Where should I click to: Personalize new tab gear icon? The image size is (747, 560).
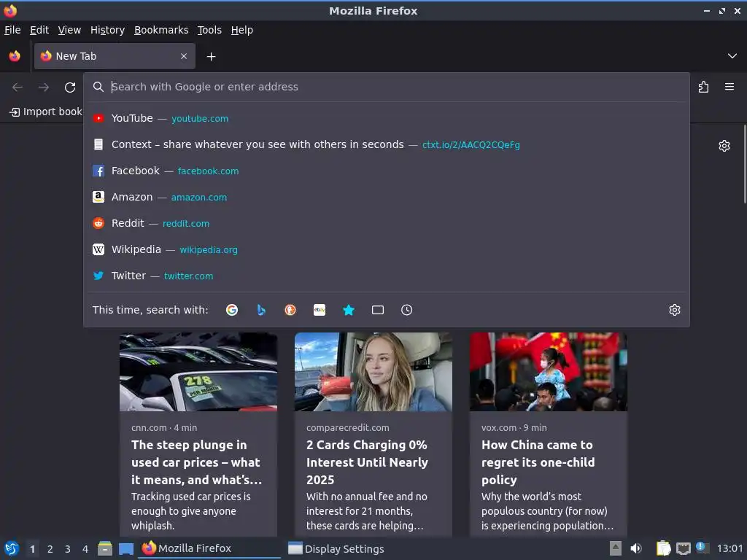click(x=724, y=146)
